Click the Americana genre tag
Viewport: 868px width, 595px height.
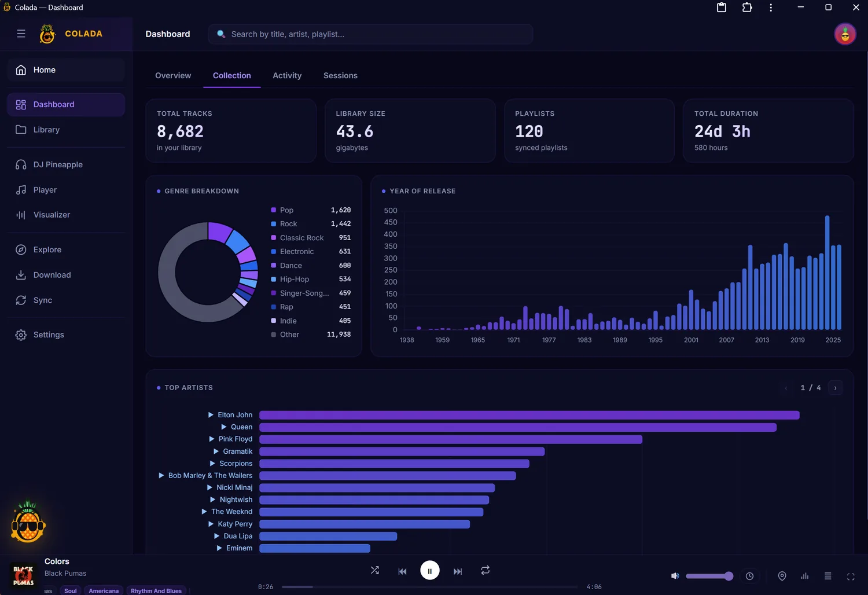[x=104, y=591]
